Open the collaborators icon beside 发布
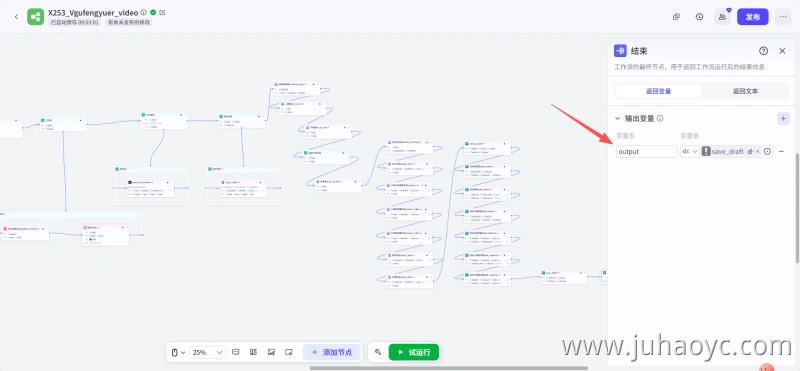Image resolution: width=800 pixels, height=371 pixels. pyautogui.click(x=722, y=17)
